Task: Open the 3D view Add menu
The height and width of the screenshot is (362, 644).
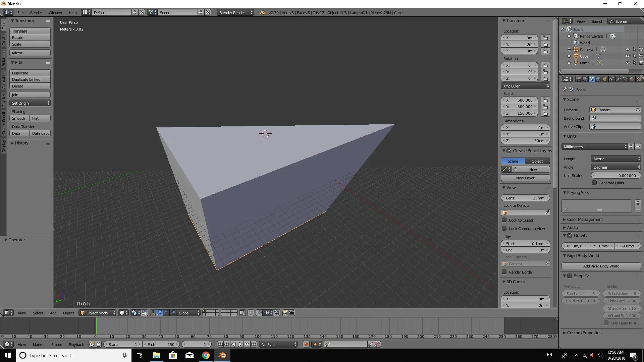Action: 53,313
